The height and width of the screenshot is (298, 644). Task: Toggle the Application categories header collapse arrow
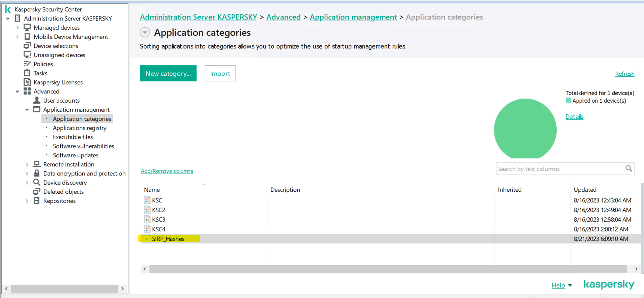click(x=145, y=32)
